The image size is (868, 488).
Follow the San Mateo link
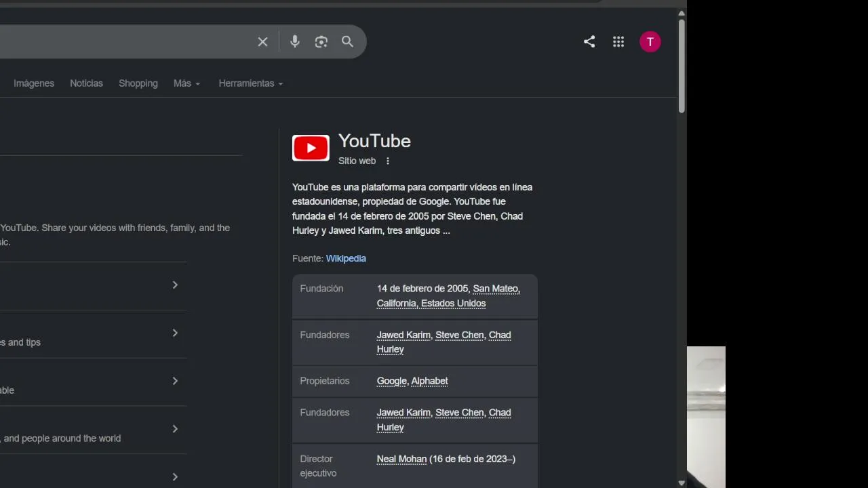[x=496, y=289]
